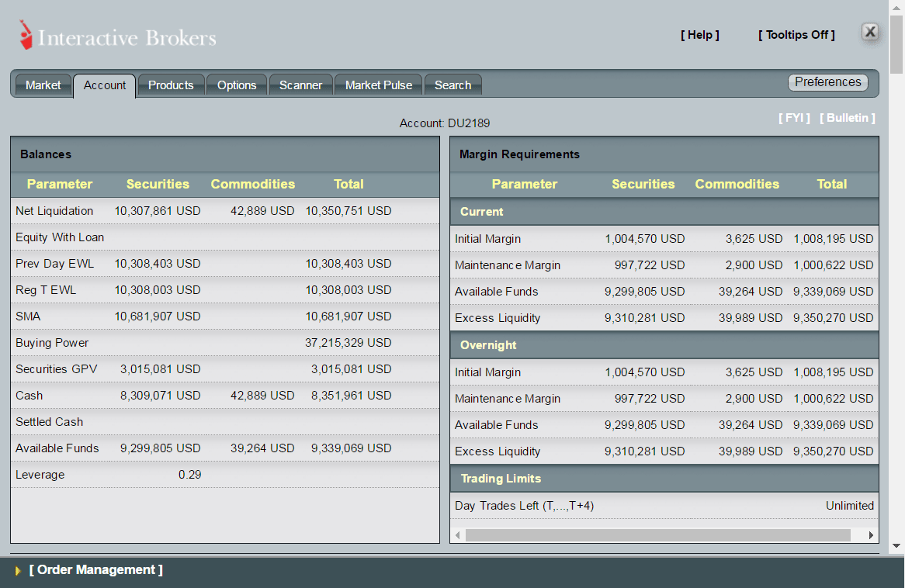Expand Order Management with the triangle icon

point(18,571)
